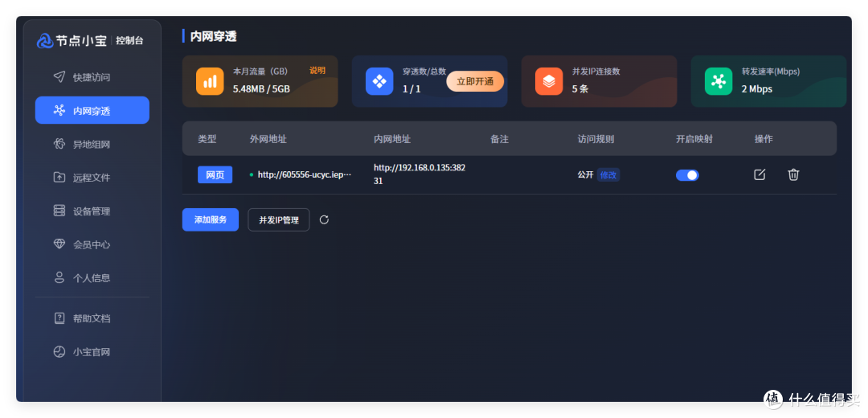
Task: Click 修改 next to 公开 access rule
Action: coord(608,175)
